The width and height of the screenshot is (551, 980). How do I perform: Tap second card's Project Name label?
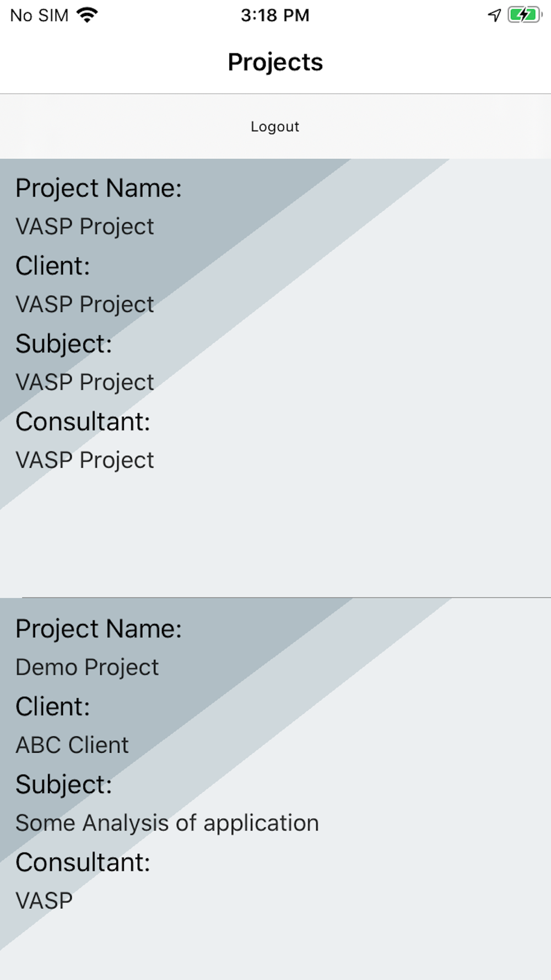point(99,628)
